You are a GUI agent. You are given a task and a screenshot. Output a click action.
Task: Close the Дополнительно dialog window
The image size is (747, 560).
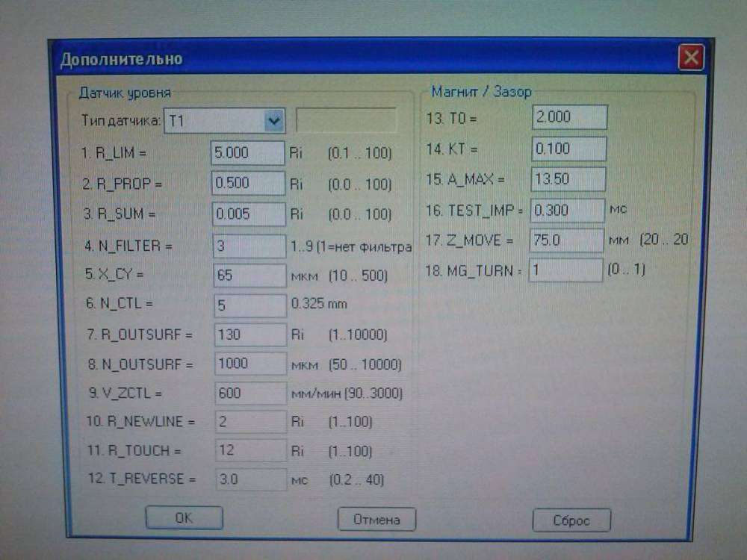692,57
